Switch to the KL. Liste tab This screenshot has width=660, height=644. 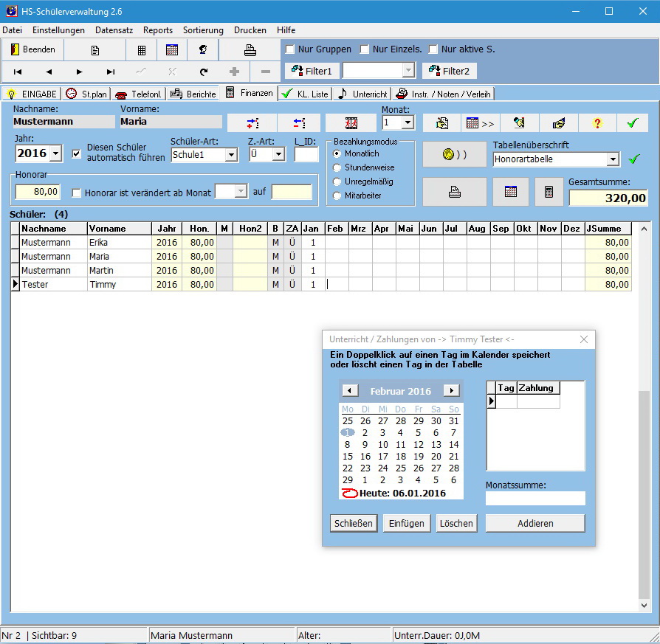click(x=305, y=94)
